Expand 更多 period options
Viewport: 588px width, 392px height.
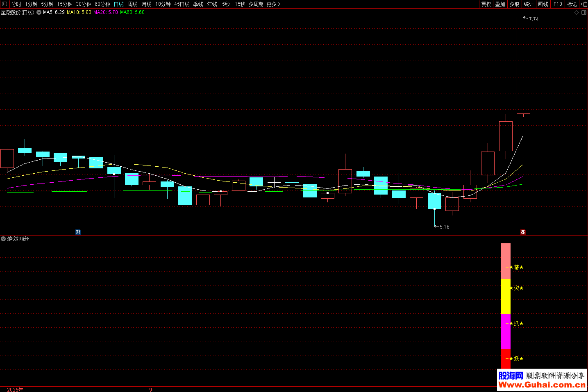(x=273, y=4)
